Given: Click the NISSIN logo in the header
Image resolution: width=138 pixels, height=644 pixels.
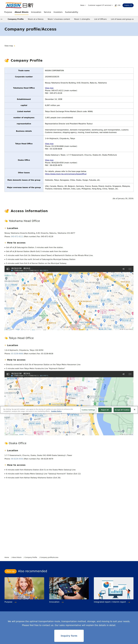Looking at the screenshot, I should 19,5.
